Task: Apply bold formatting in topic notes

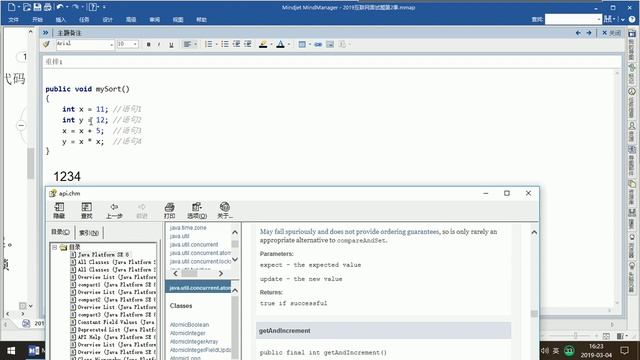Action: (149, 44)
